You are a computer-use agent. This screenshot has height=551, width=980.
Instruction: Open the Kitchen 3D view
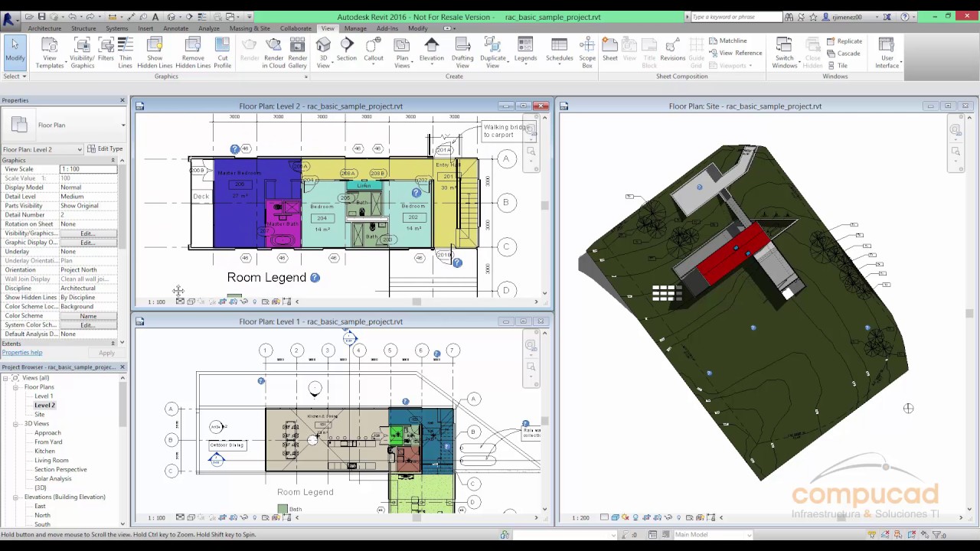(44, 452)
